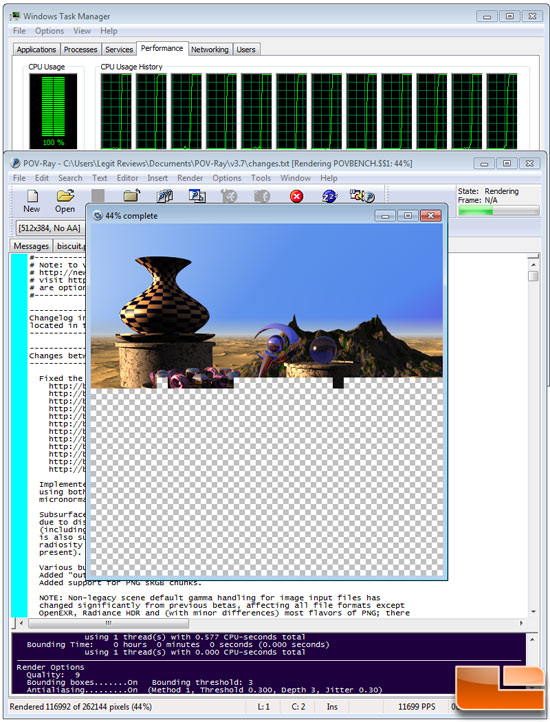Open Task Manager's View menu
The width and height of the screenshot is (550, 722).
pos(82,31)
